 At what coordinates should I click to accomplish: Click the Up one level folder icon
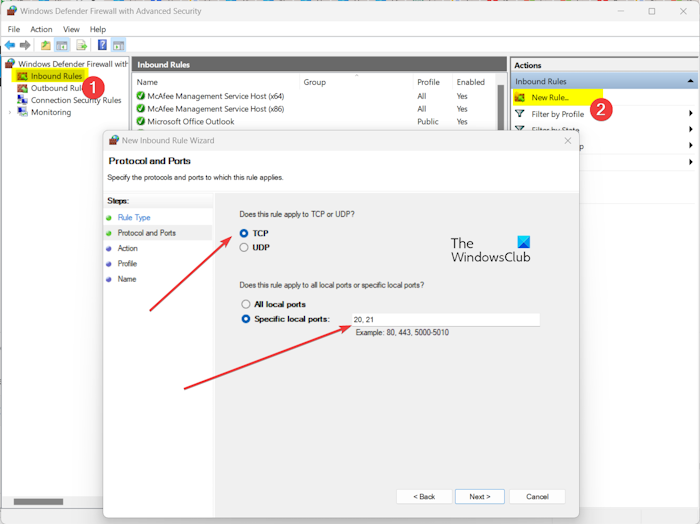46,45
